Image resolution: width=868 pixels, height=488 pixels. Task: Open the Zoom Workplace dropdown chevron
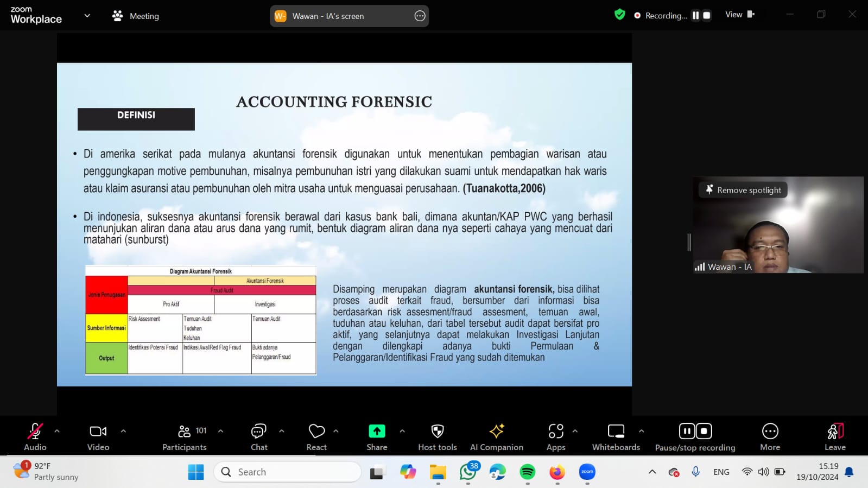87,16
